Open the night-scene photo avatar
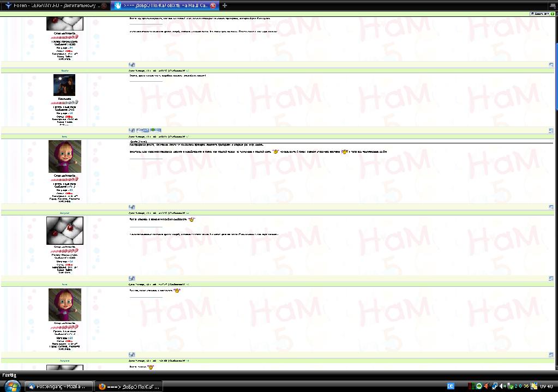 point(64,86)
